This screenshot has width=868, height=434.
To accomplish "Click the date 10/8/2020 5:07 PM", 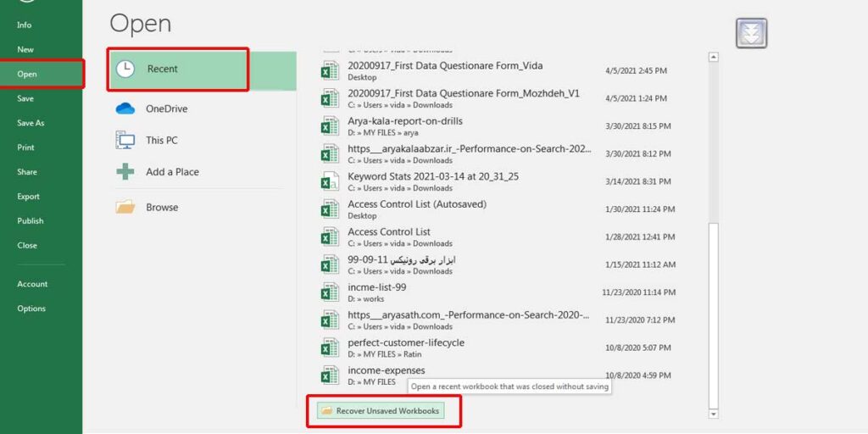I will click(x=638, y=348).
